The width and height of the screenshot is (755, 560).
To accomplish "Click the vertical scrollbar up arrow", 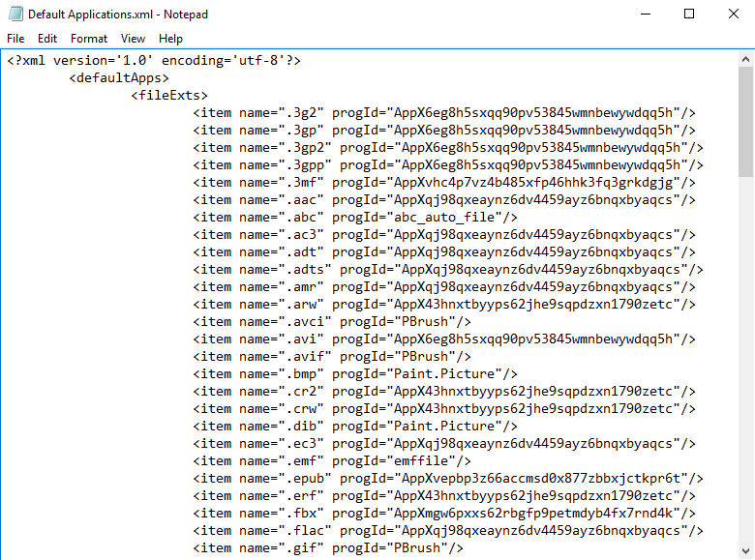I will [x=745, y=59].
